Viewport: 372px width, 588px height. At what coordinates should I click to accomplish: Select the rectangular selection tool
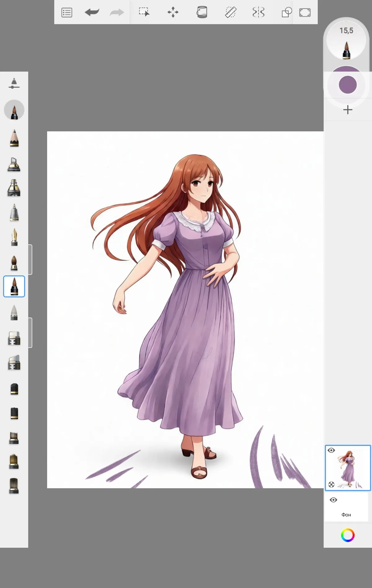point(144,12)
